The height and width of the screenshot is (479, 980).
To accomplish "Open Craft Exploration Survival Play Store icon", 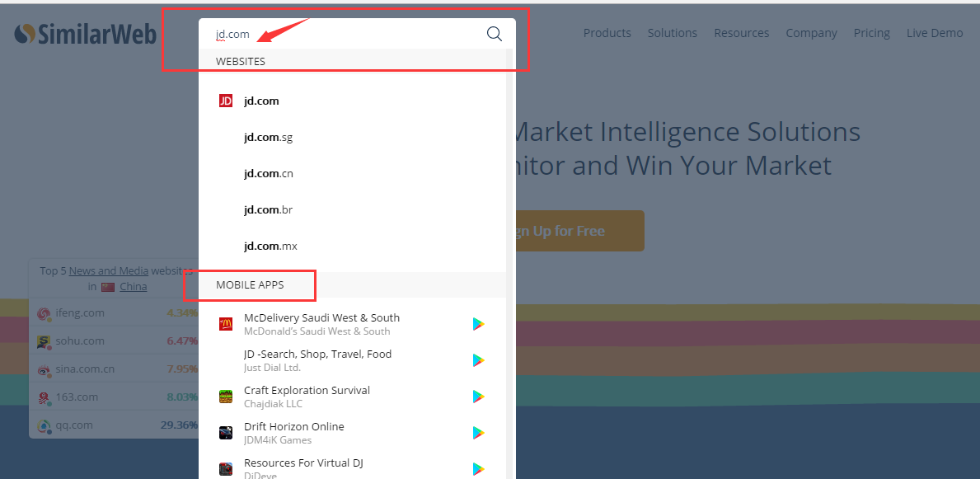I will click(479, 397).
